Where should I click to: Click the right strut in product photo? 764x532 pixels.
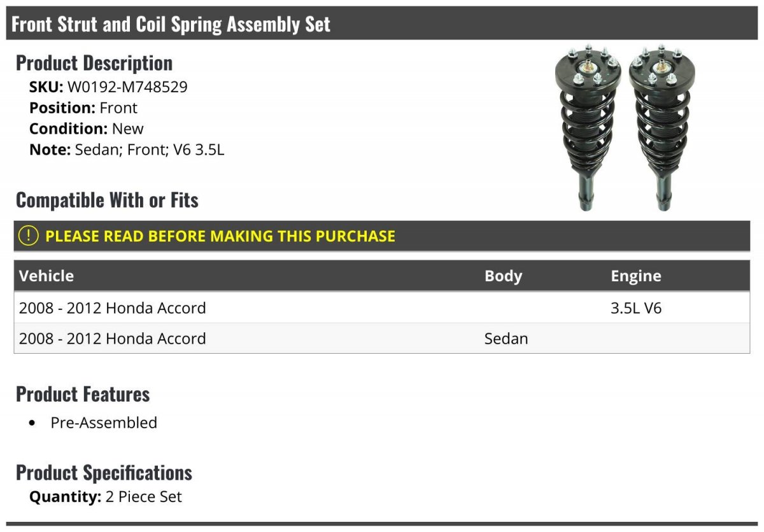click(x=662, y=127)
